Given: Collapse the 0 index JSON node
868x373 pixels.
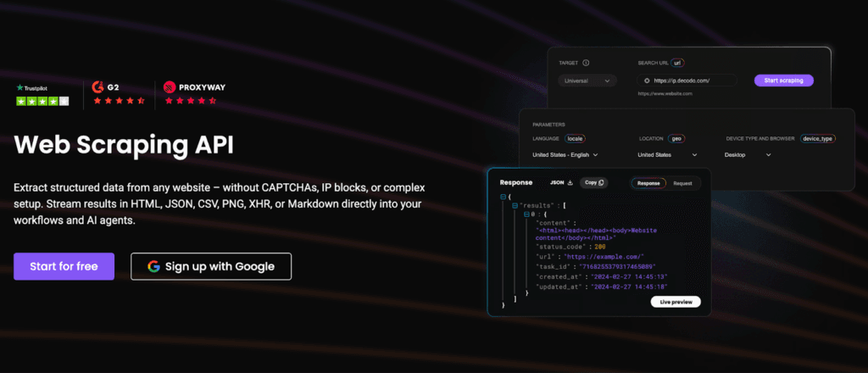Looking at the screenshot, I should pyautogui.click(x=527, y=214).
